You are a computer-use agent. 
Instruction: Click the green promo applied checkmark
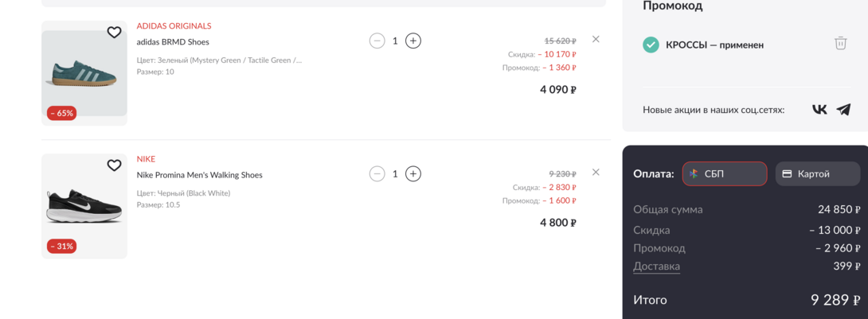651,45
